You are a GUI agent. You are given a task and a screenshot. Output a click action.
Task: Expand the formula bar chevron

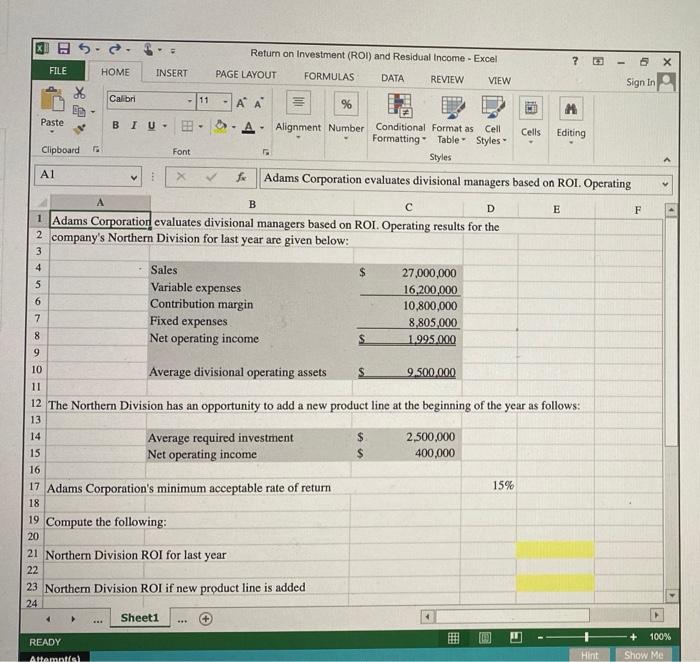(665, 183)
